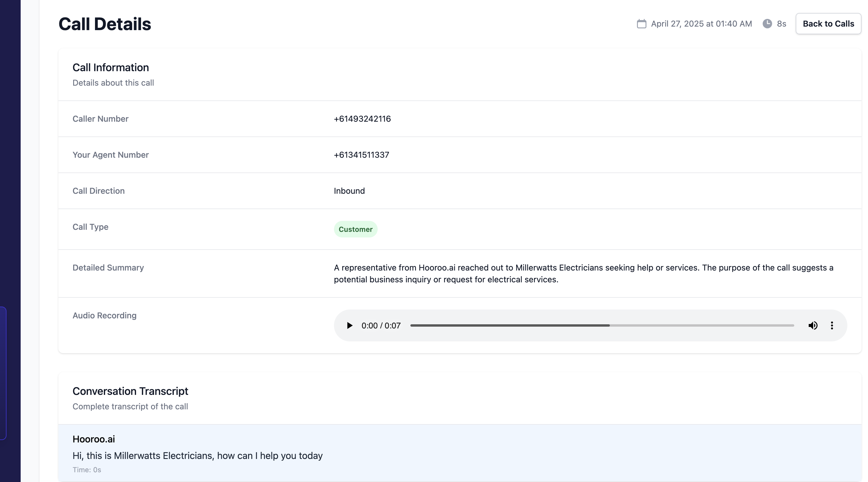Image resolution: width=868 pixels, height=482 pixels.
Task: Seek within the audio progress bar
Action: click(x=602, y=325)
